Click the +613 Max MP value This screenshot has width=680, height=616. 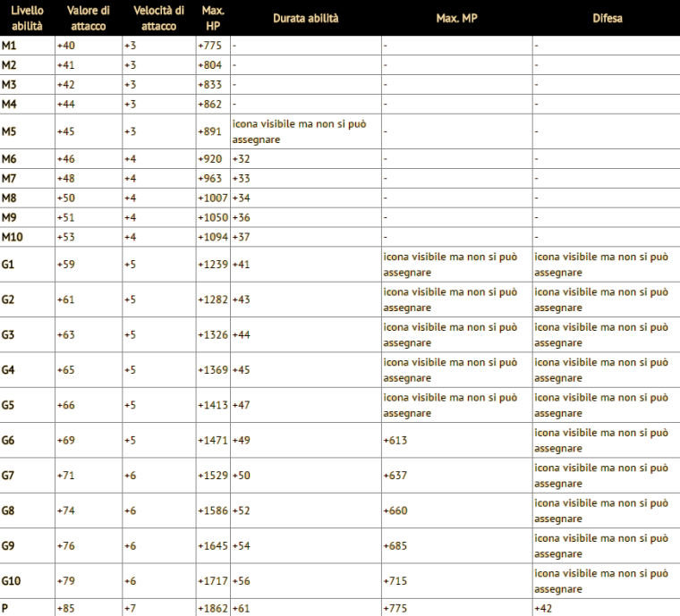[x=394, y=441]
